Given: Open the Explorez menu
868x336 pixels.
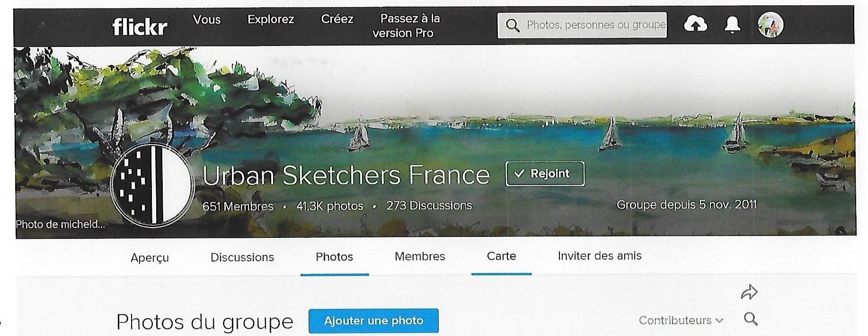Looking at the screenshot, I should click(271, 19).
